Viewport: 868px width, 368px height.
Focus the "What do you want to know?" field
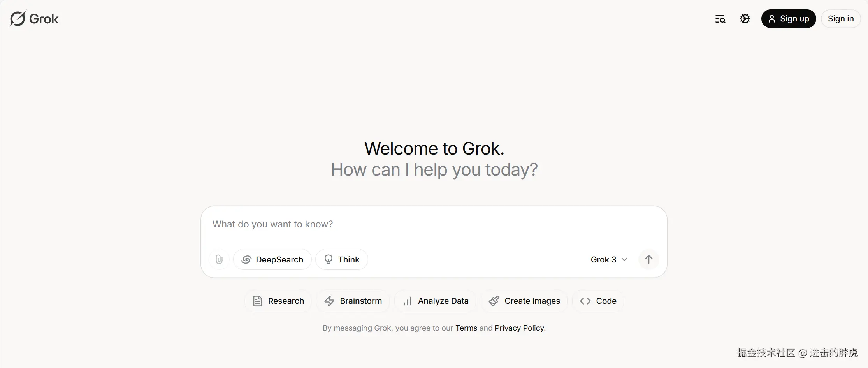pos(434,224)
